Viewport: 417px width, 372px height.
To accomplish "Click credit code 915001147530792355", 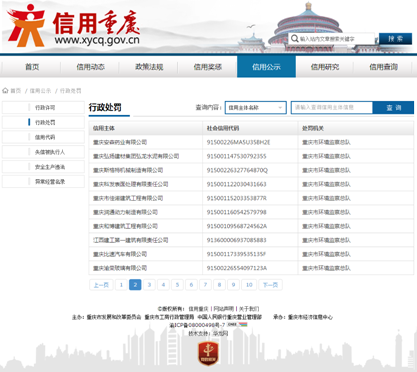I will coord(236,156).
